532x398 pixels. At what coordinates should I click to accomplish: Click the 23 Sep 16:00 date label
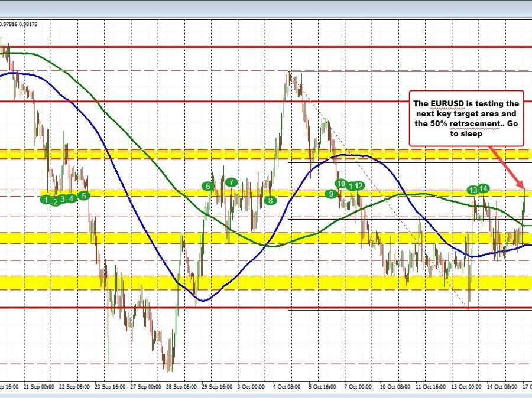coord(110,387)
